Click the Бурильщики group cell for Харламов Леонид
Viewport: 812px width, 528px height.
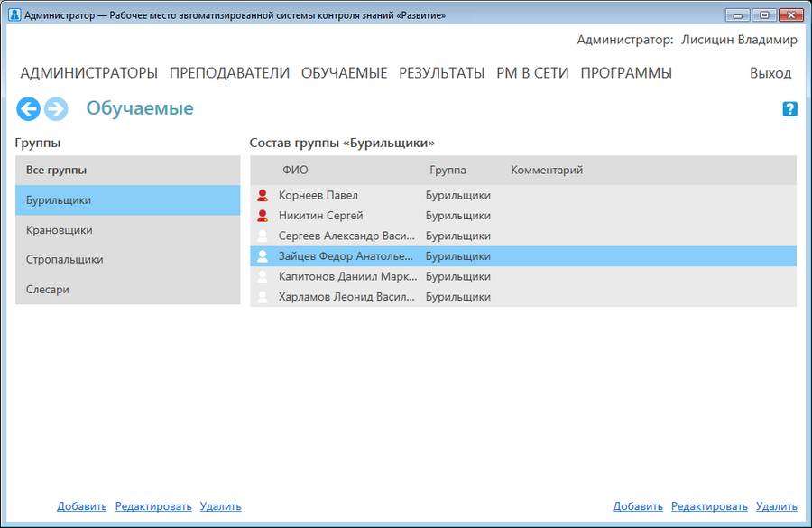[458, 296]
